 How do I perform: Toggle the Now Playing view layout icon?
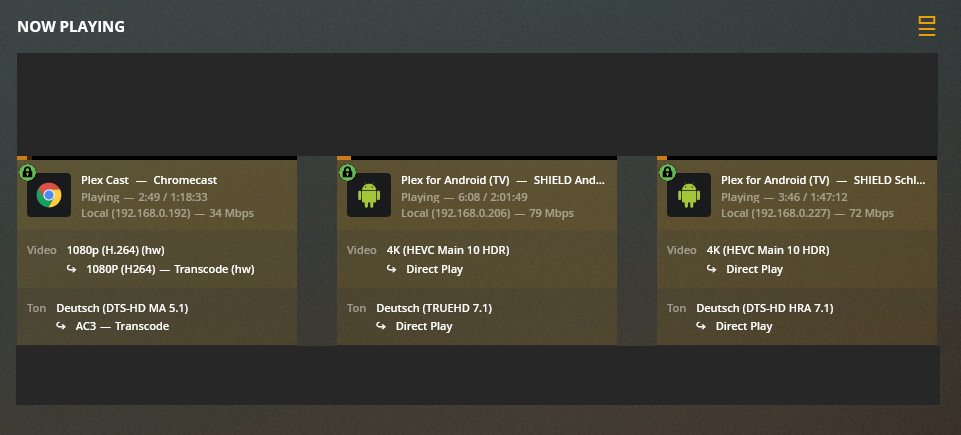coord(927,26)
